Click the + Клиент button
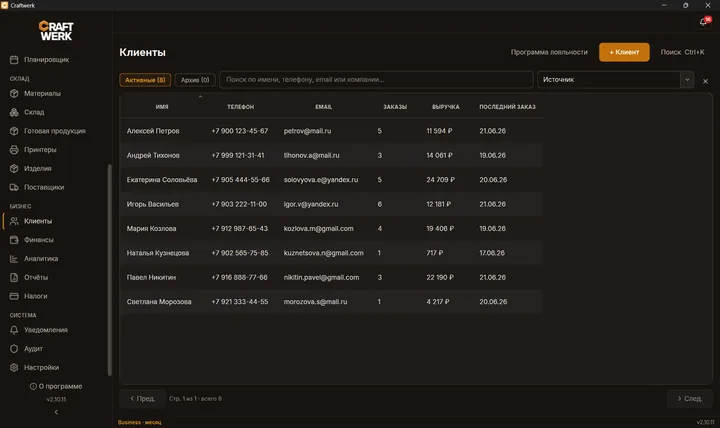 click(x=624, y=52)
